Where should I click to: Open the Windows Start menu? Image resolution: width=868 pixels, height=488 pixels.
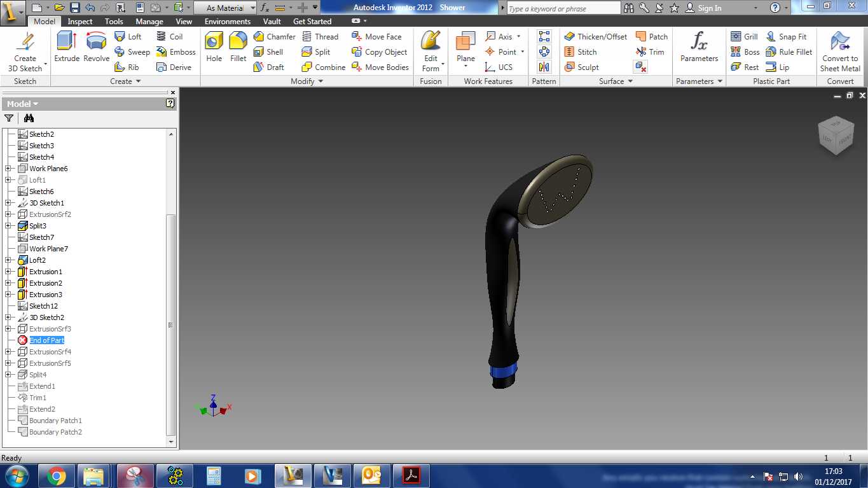point(17,475)
